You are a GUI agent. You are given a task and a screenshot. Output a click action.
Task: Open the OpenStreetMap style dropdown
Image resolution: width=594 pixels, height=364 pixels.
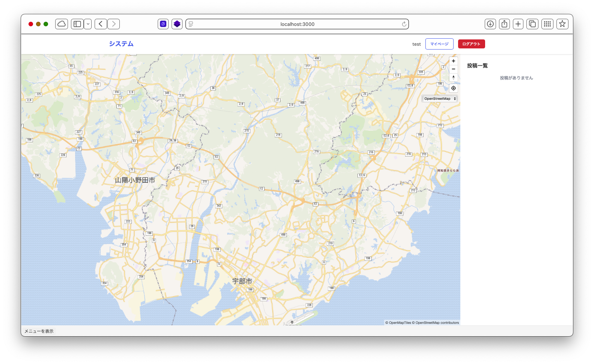tap(440, 99)
